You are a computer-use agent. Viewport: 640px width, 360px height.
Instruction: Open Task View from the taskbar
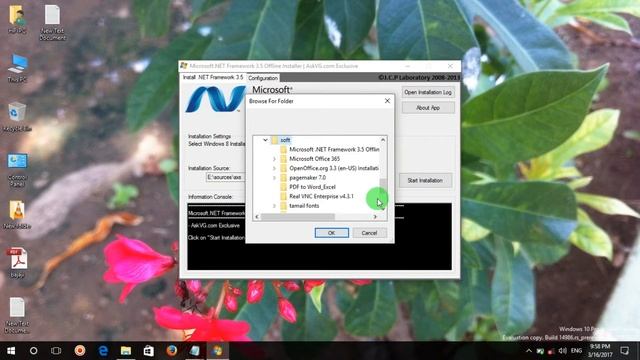point(56,351)
